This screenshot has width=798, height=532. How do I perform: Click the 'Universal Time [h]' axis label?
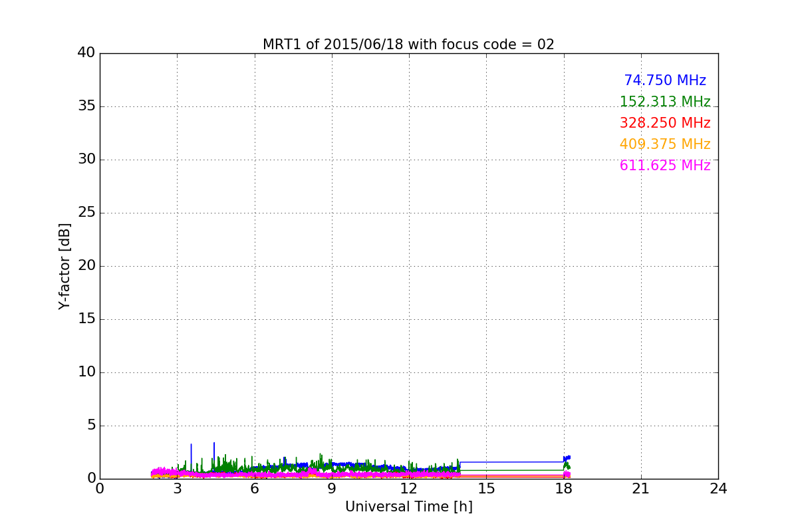(409, 507)
